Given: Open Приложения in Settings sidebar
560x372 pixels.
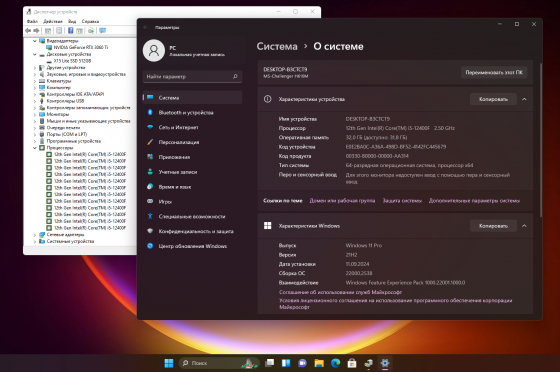Looking at the screenshot, I should point(192,157).
